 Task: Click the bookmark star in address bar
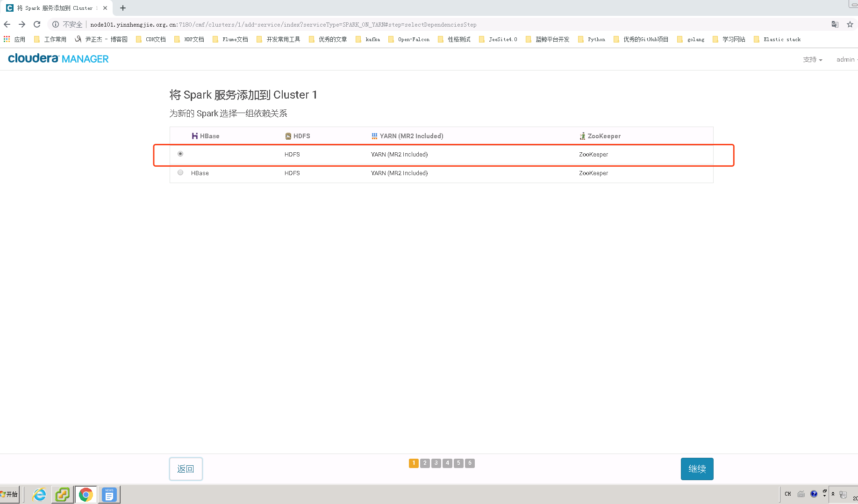coord(849,24)
